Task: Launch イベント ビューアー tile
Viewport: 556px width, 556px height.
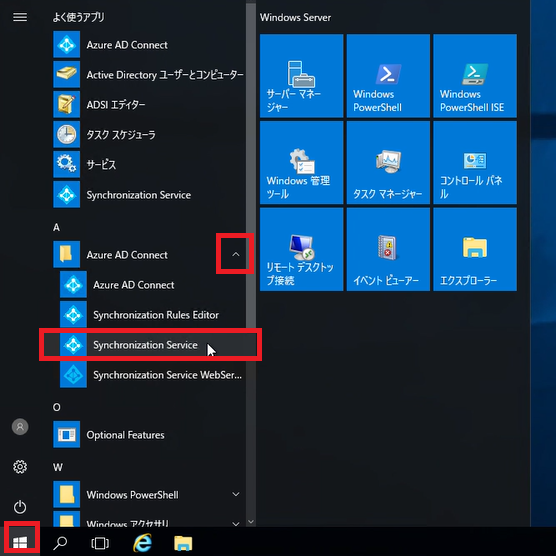Action: (388, 249)
